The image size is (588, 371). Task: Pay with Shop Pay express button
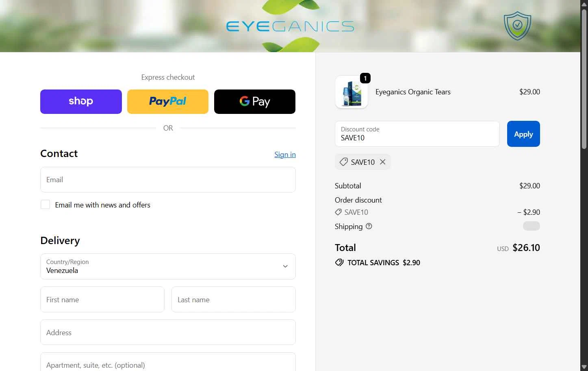tap(81, 102)
